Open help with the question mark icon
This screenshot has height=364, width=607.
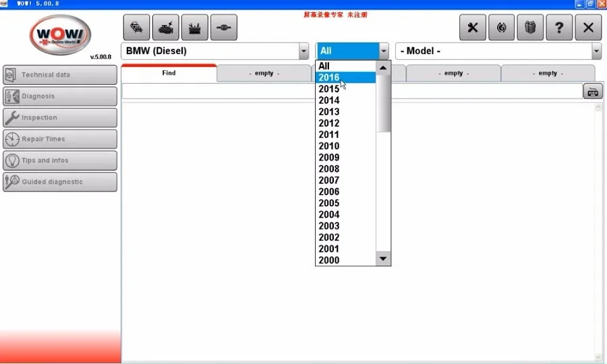pyautogui.click(x=559, y=28)
